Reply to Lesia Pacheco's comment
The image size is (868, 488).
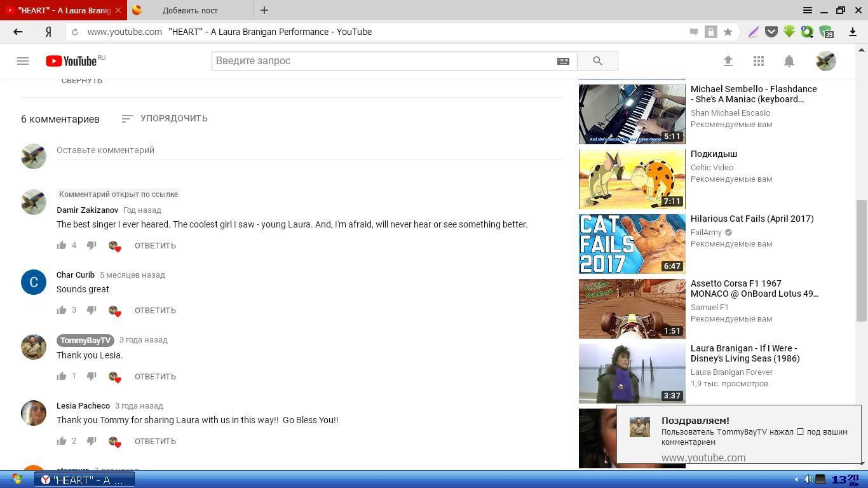pos(155,441)
